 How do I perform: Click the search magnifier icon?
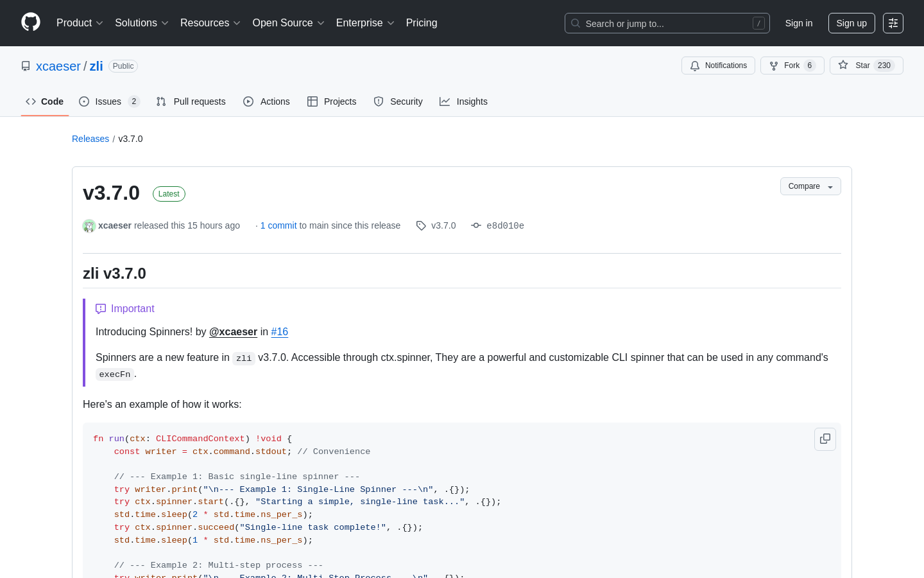[576, 23]
